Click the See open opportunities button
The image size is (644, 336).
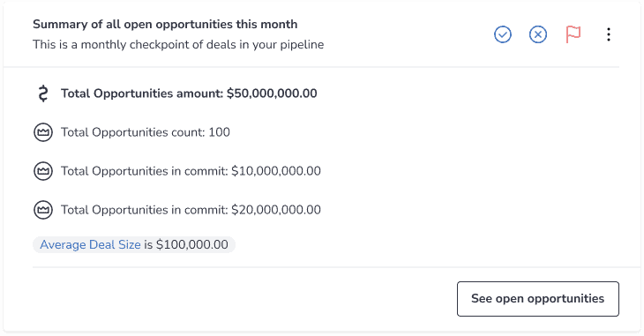click(x=538, y=299)
